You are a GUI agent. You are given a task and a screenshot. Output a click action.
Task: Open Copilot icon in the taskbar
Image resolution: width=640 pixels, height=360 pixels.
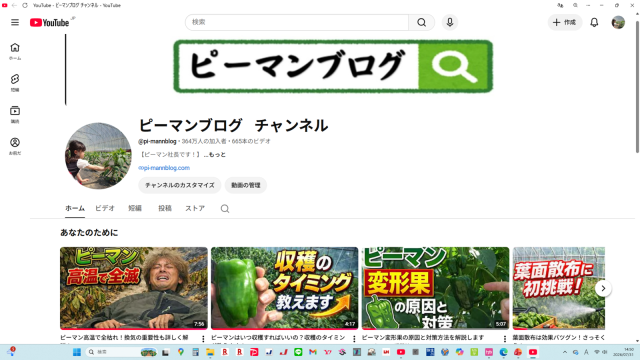tap(460, 352)
